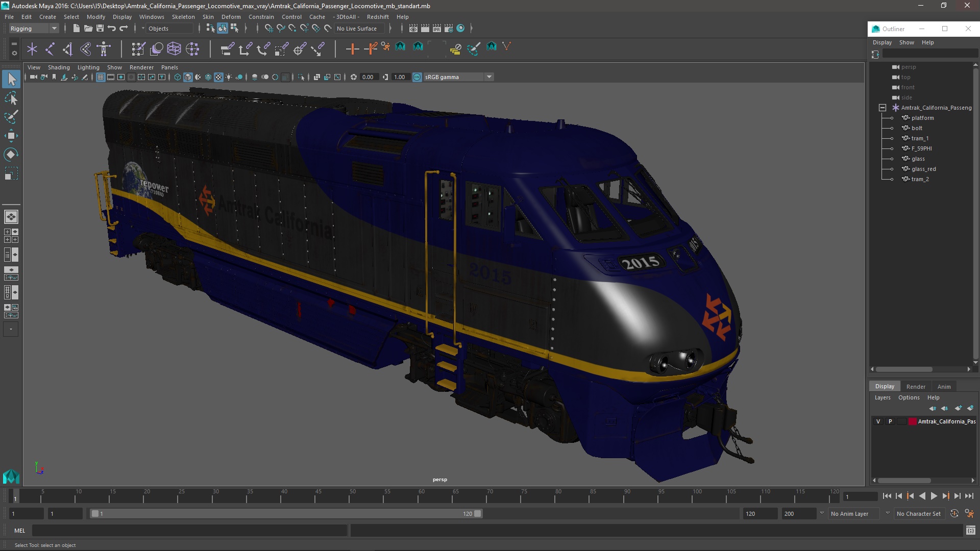Open the Script Editor button
This screenshot has width=980, height=551.
point(970,531)
